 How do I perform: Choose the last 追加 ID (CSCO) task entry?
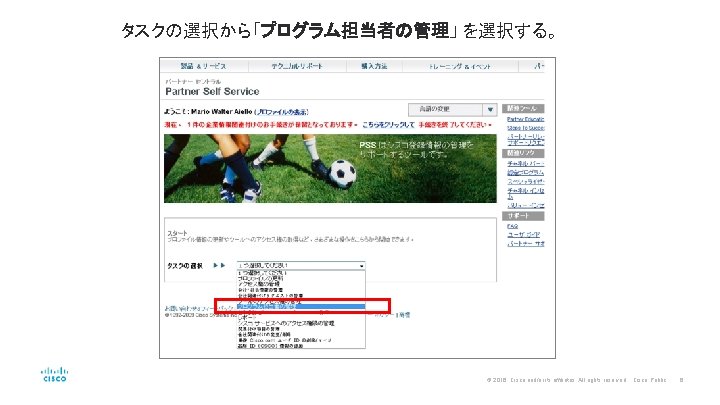pos(270,346)
